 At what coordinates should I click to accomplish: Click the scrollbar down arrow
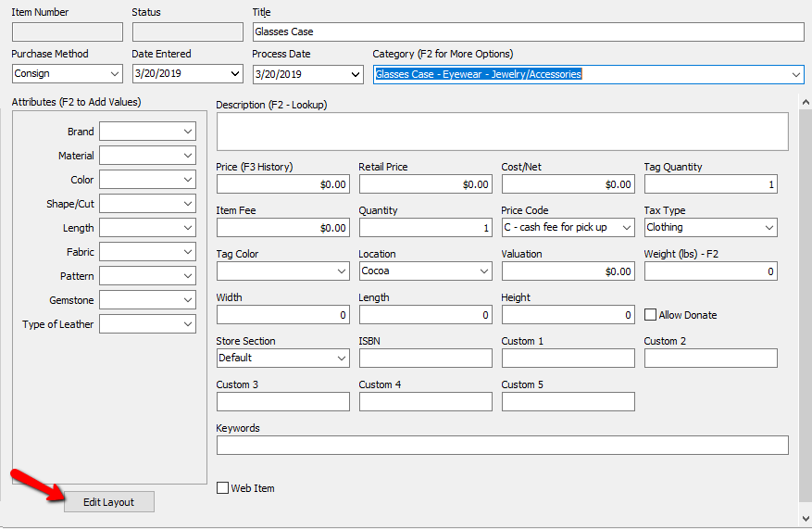coord(806,518)
